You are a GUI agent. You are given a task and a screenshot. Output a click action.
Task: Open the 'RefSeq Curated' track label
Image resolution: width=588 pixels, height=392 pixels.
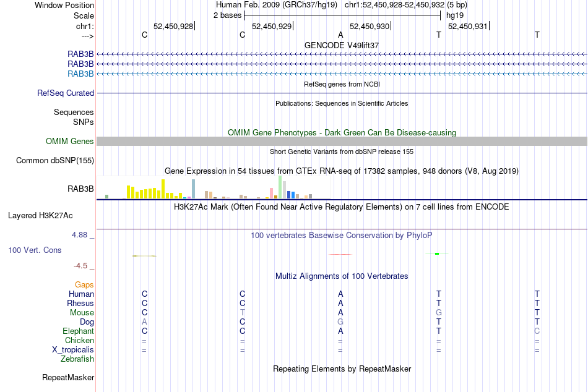[x=66, y=93]
